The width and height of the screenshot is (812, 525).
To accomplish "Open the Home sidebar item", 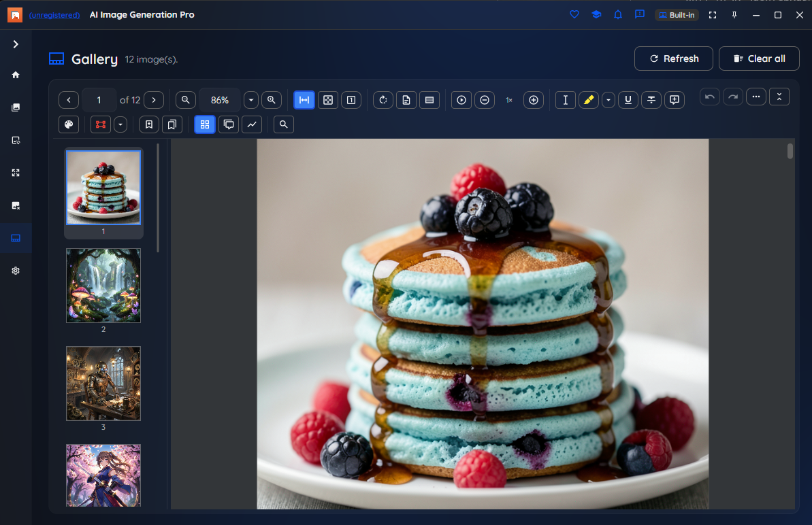I will tap(16, 75).
